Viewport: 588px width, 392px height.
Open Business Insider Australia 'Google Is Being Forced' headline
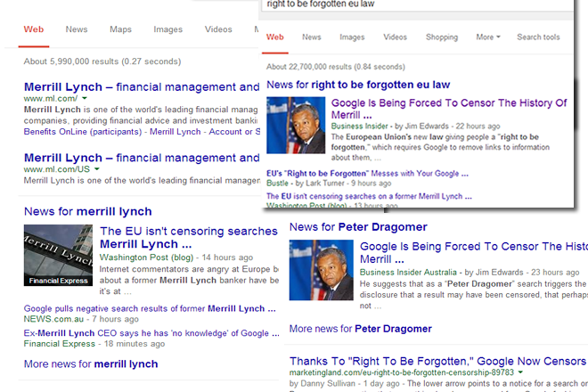point(474,253)
